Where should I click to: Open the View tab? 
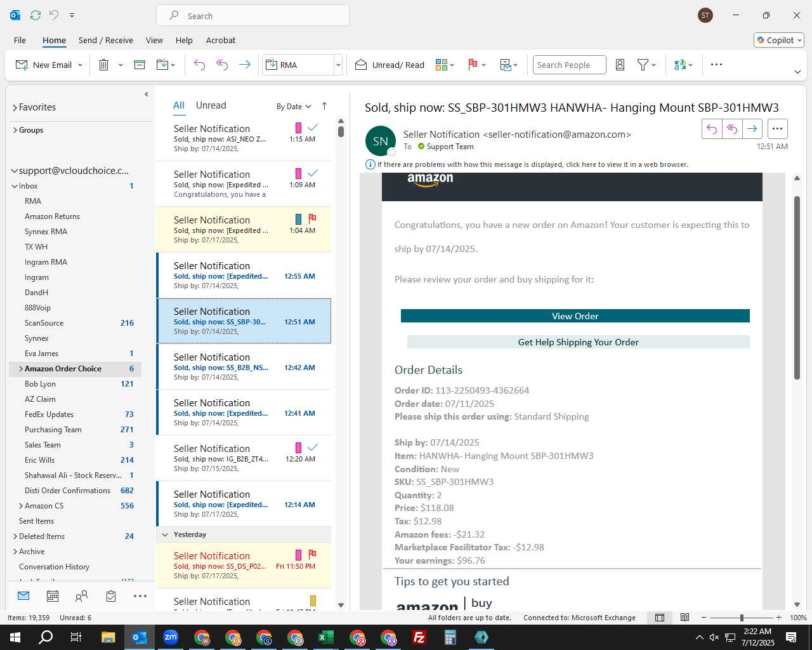(154, 40)
